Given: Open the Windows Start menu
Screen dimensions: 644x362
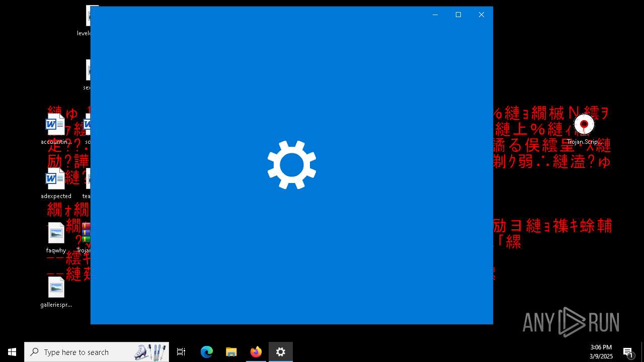Looking at the screenshot, I should [x=12, y=352].
